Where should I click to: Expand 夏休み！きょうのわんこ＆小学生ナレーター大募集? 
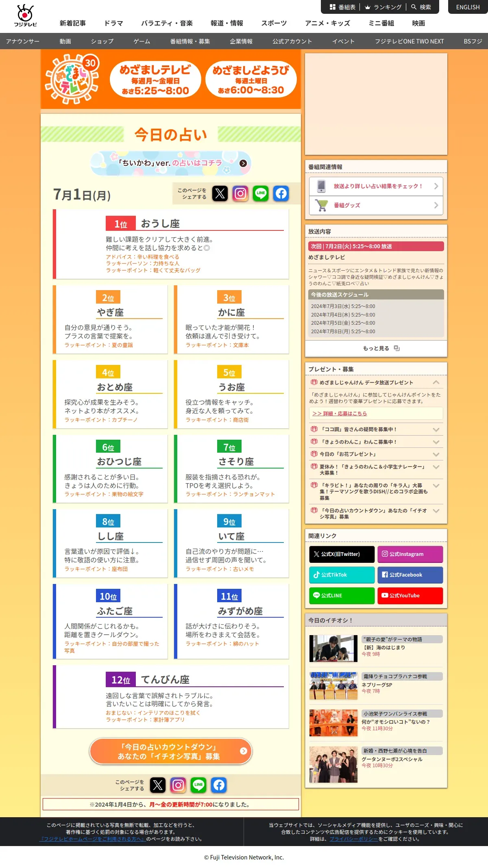pos(436,467)
